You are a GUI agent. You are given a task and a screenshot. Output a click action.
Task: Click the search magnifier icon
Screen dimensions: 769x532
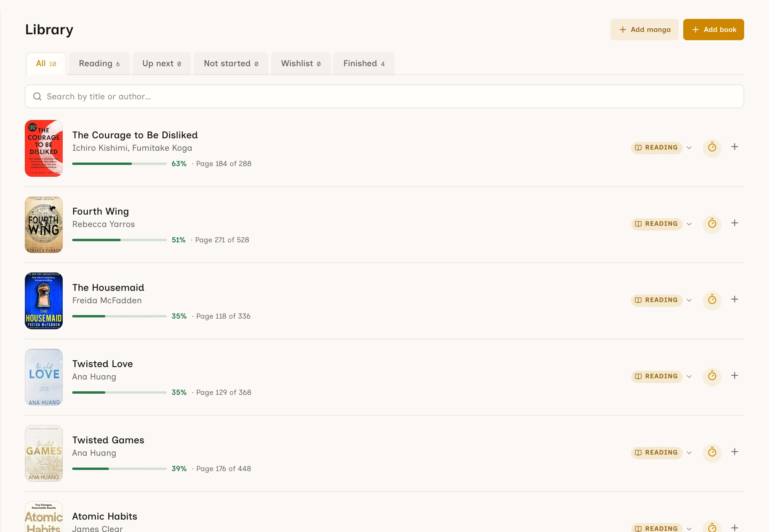37,97
